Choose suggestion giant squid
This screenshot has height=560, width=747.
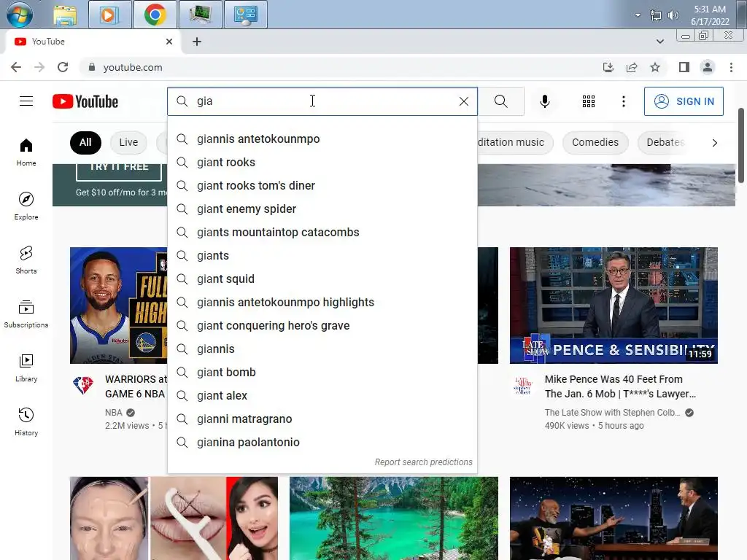pyautogui.click(x=322, y=279)
